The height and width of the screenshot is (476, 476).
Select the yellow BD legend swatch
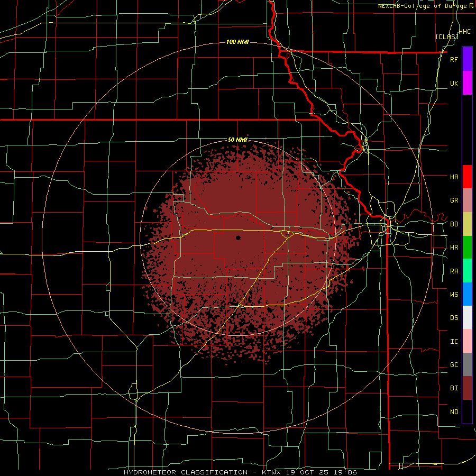pos(467,224)
